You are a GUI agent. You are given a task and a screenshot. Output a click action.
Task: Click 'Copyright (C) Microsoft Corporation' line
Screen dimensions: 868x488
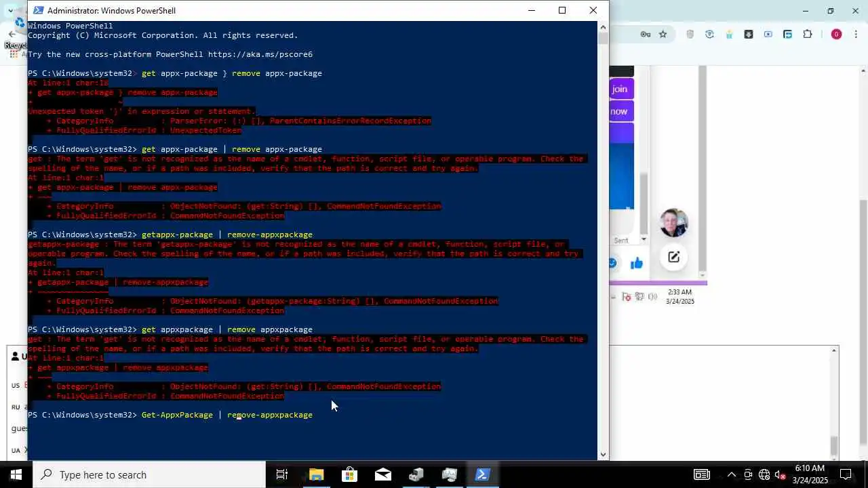163,35
